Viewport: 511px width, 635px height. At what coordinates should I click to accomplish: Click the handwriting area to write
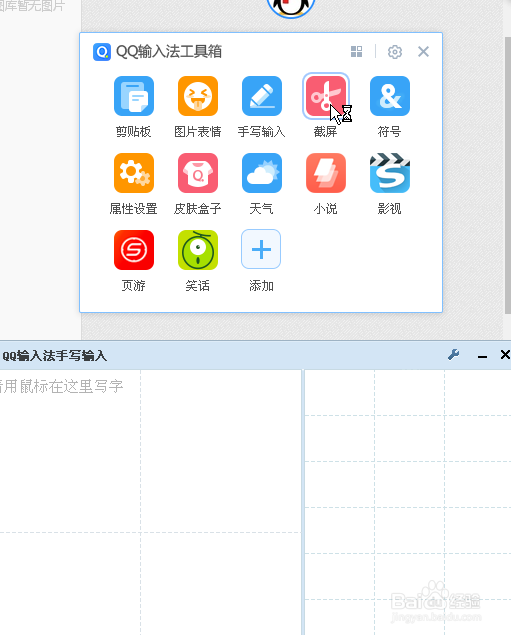point(150,502)
